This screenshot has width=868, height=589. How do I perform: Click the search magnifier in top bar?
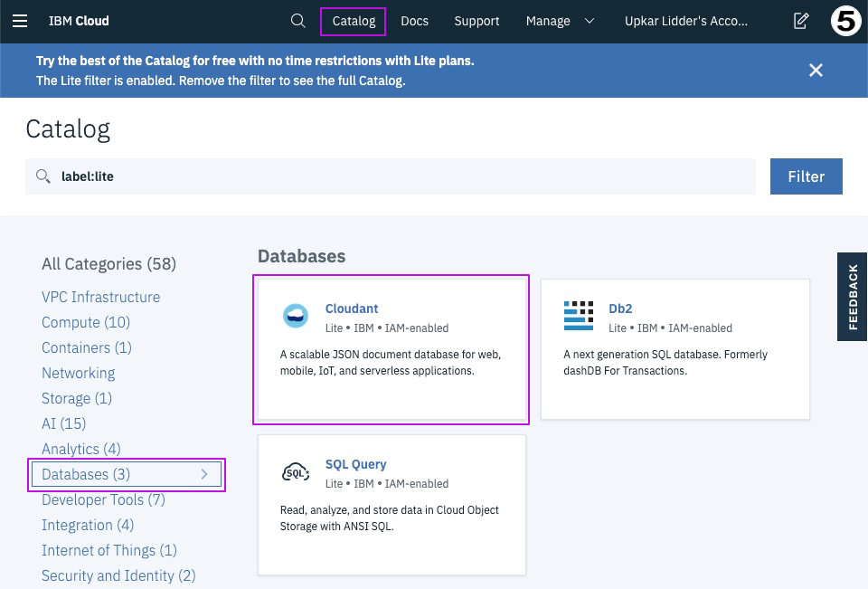tap(297, 21)
